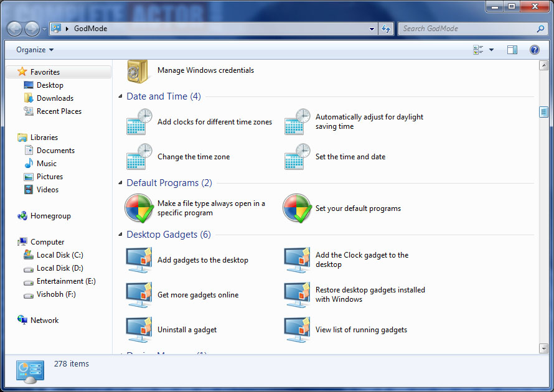Click the vertical scrollbar up arrow

(x=543, y=65)
